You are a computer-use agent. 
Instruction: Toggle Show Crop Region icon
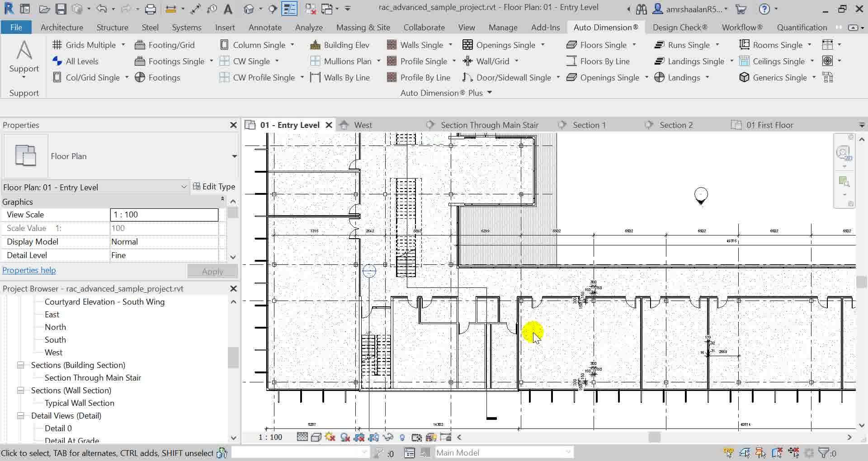point(374,437)
